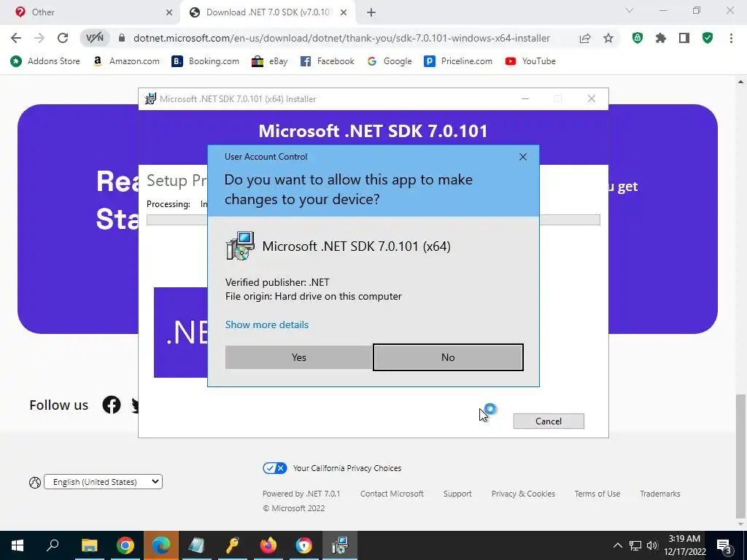Image resolution: width=747 pixels, height=560 pixels.
Task: Open the installer taskbar icon
Action: point(340,545)
